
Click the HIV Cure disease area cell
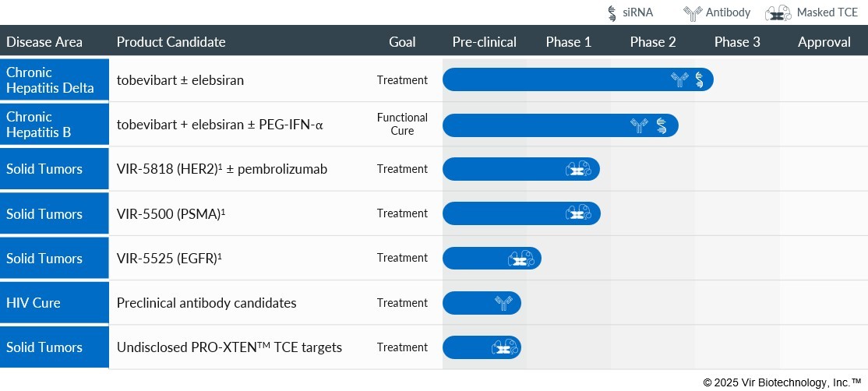point(55,303)
